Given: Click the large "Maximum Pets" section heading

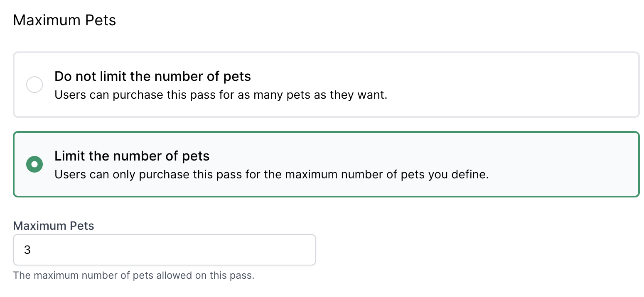Looking at the screenshot, I should pos(64,20).
